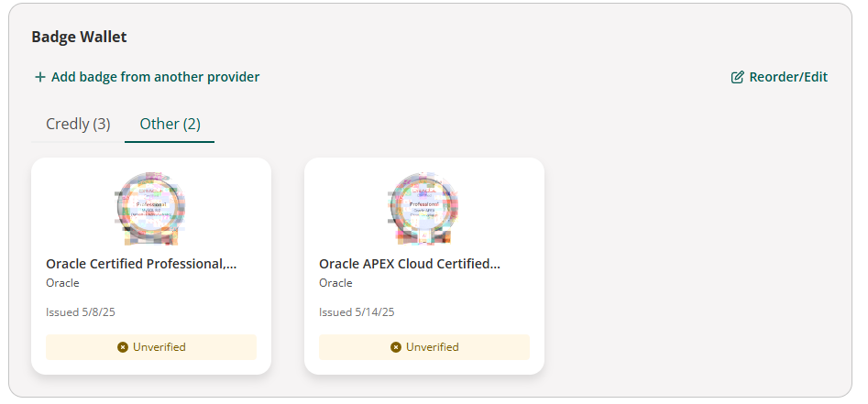The height and width of the screenshot is (404, 868).
Task: Open the Oracle APEX Cloud Certified title
Action: pos(410,264)
